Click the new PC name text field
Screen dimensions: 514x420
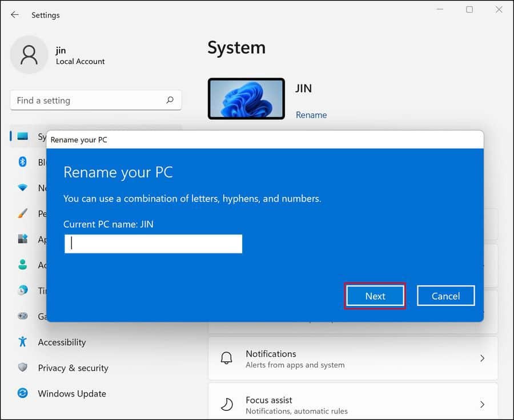152,244
